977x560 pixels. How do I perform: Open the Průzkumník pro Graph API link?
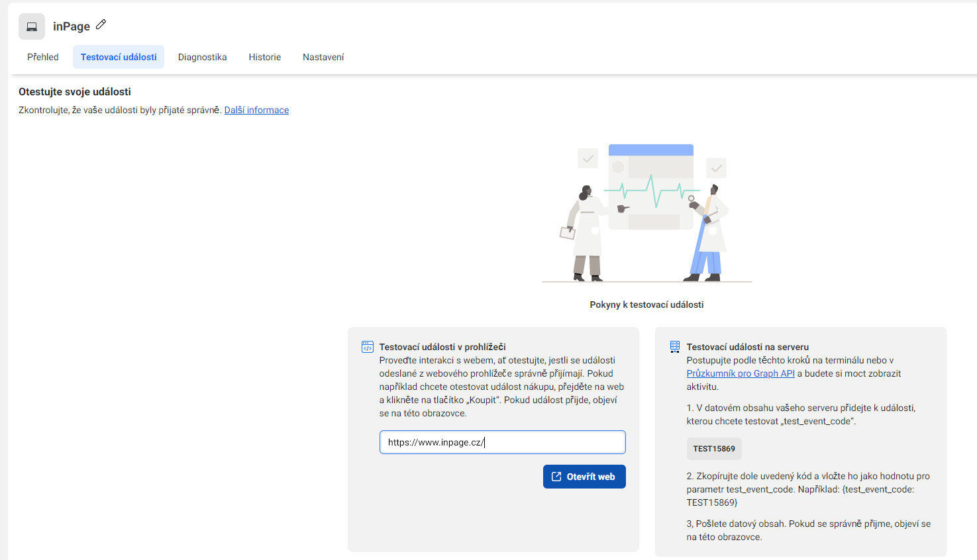coord(741,373)
